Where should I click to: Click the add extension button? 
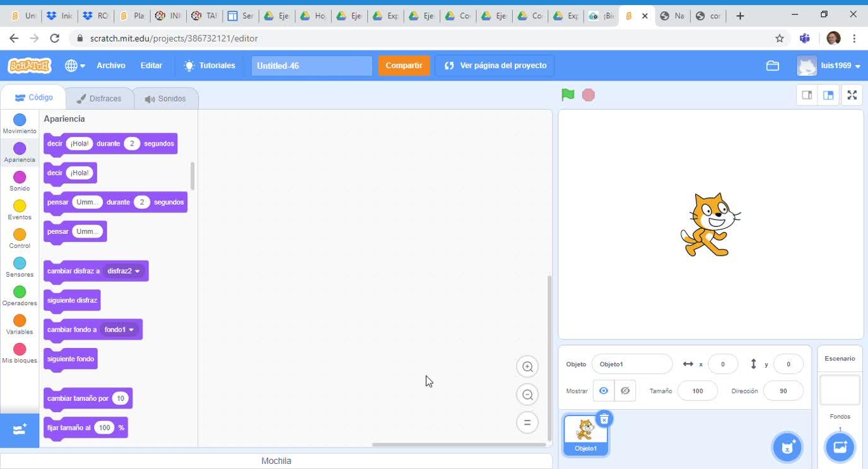point(20,430)
